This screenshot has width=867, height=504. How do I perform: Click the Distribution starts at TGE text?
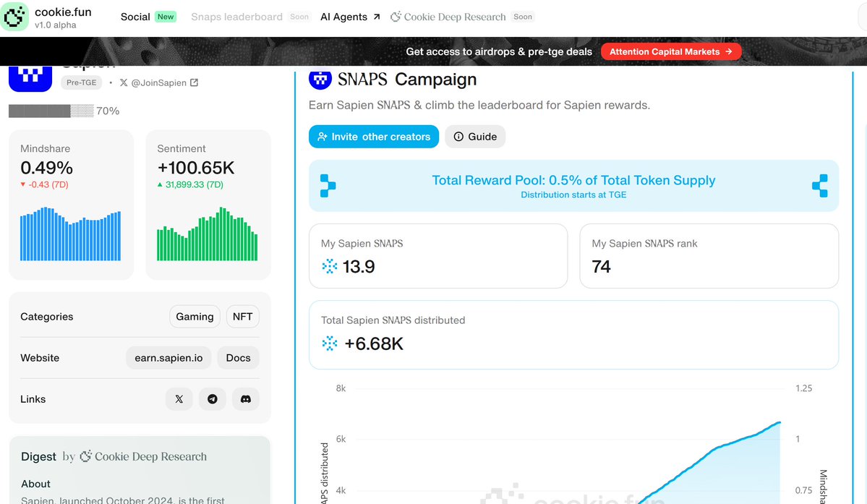[573, 195]
